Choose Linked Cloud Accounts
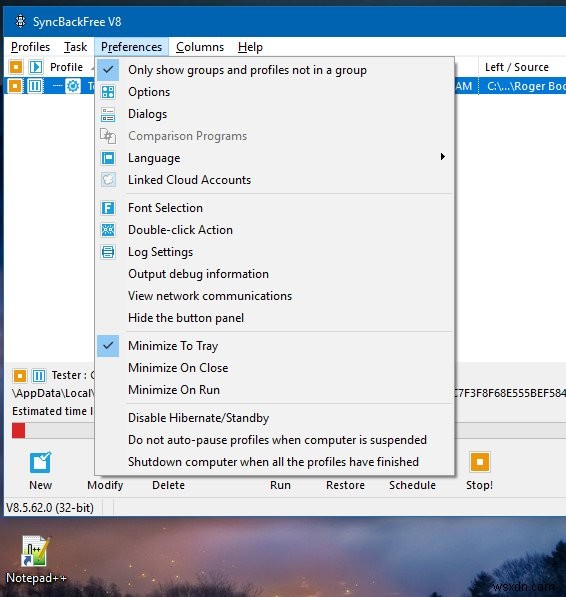Screen dimensions: 566x597 pos(275,180)
